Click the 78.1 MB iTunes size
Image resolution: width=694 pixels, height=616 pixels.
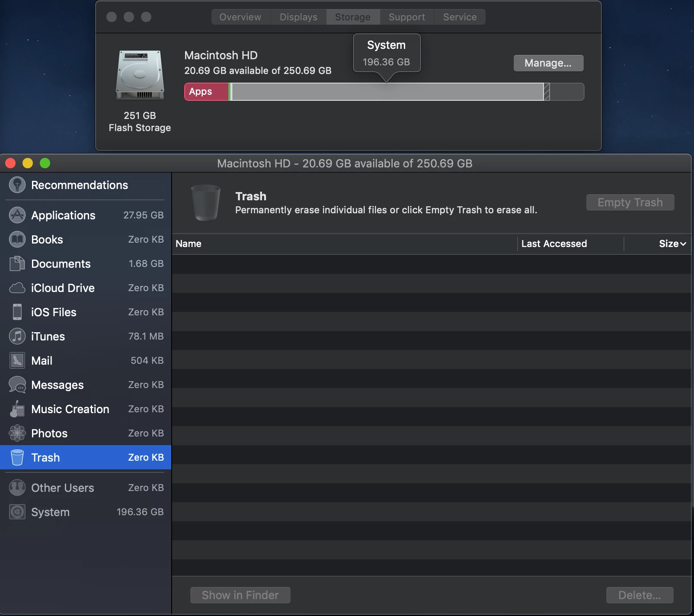(146, 336)
